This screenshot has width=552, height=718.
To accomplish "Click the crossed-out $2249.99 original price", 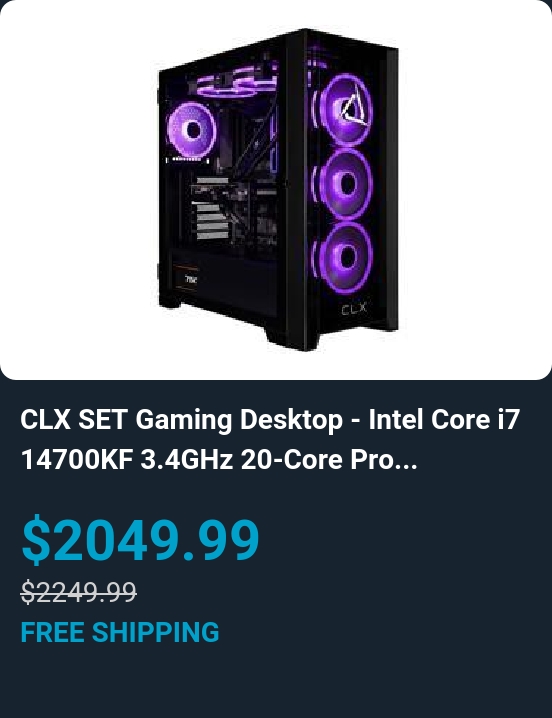I will (78, 592).
